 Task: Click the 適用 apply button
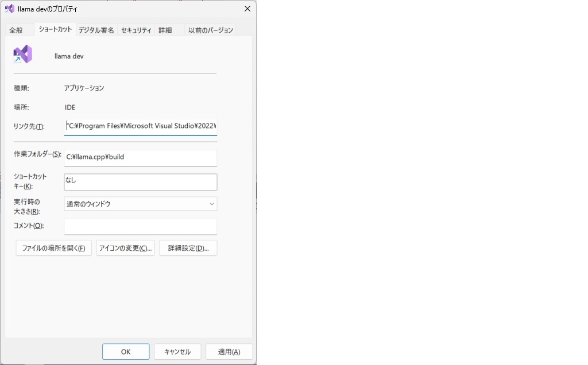pyautogui.click(x=229, y=352)
